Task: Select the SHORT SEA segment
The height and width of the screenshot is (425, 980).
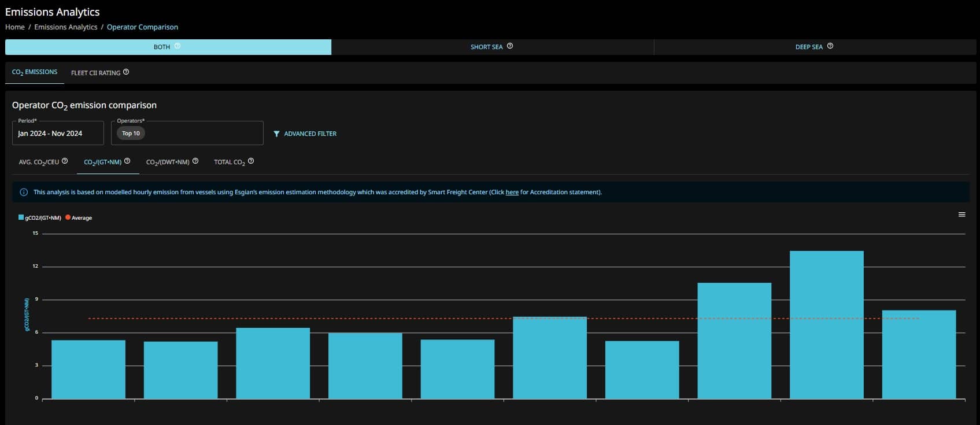Action: coord(486,47)
